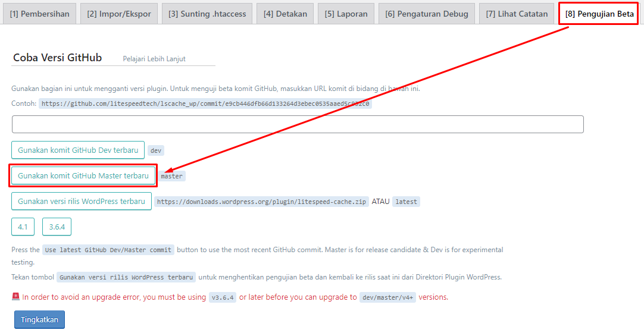Select the example GitHub commit URL text

[205, 104]
